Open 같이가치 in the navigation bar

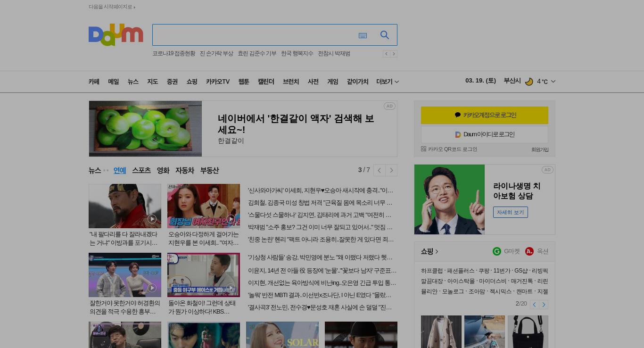358,82
